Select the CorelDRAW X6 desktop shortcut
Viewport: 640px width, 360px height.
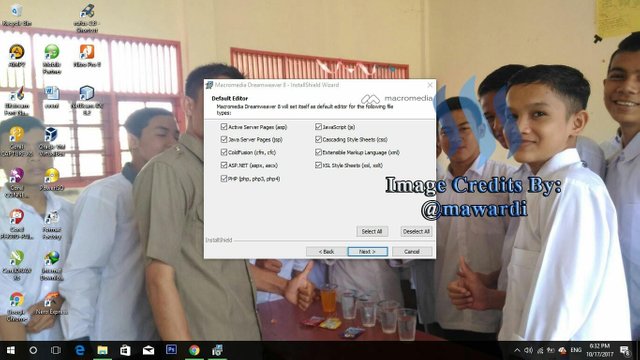[x=17, y=266]
